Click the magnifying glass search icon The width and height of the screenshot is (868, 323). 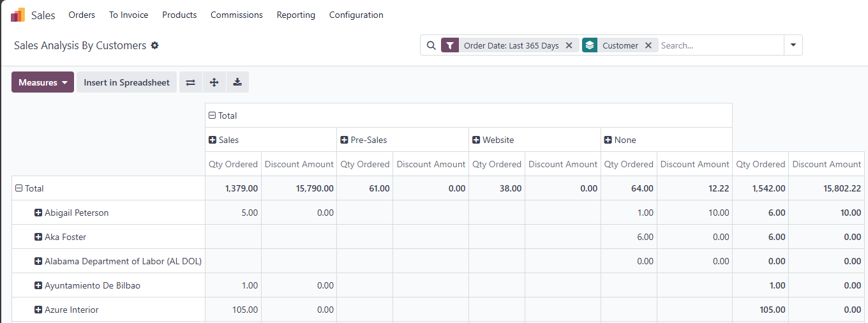pyautogui.click(x=431, y=45)
